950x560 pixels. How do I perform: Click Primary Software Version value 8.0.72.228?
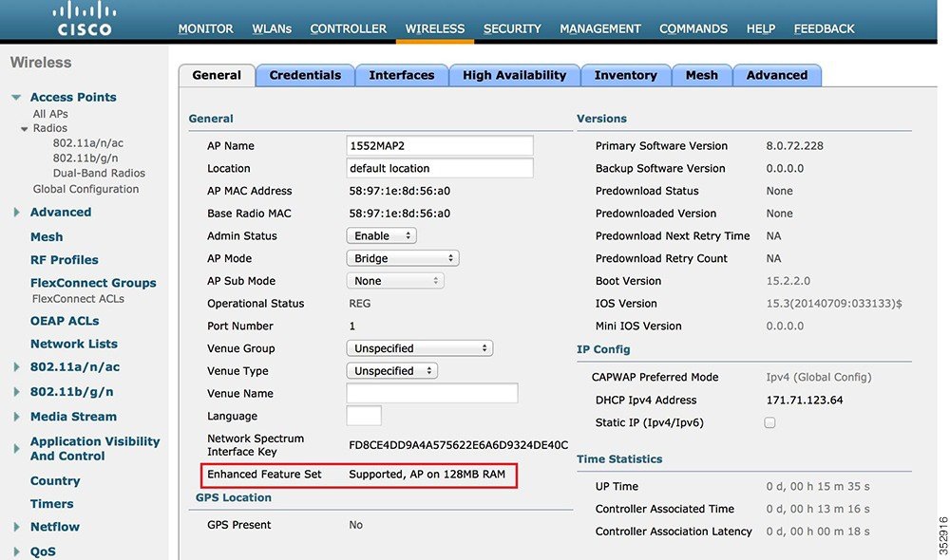[794, 146]
